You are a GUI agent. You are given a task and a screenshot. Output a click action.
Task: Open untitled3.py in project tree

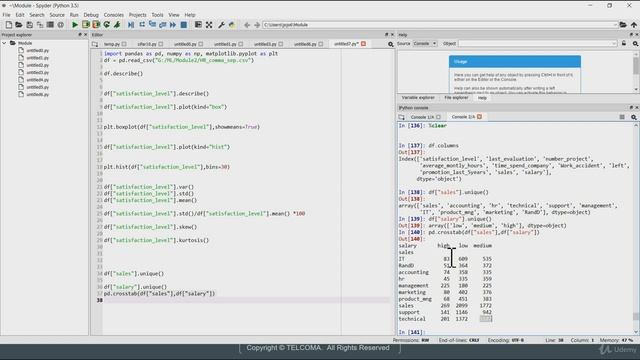point(38,73)
